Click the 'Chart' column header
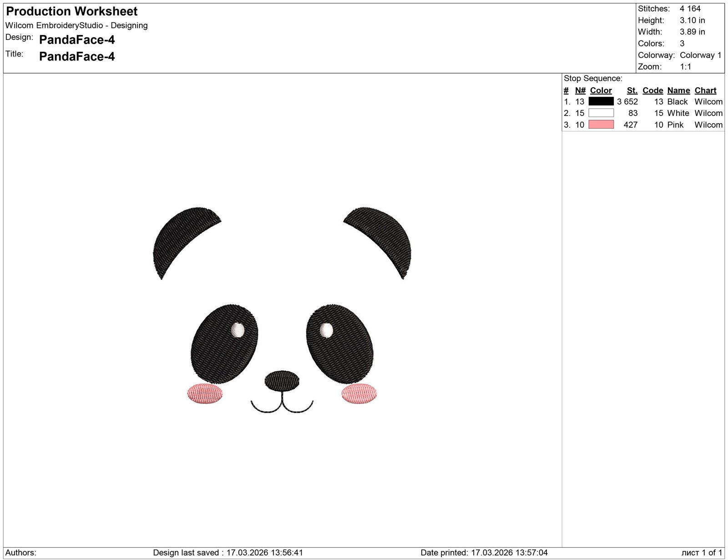 [705, 91]
